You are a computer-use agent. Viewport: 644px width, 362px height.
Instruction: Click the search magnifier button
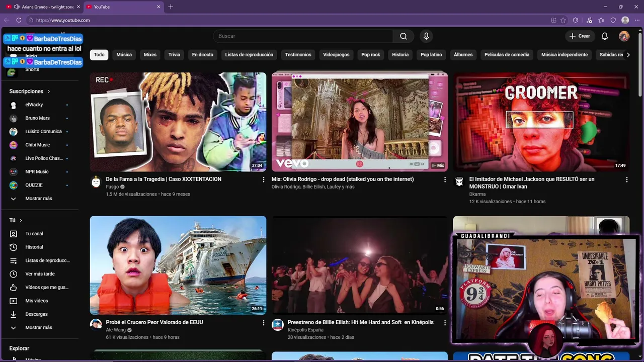click(x=404, y=36)
